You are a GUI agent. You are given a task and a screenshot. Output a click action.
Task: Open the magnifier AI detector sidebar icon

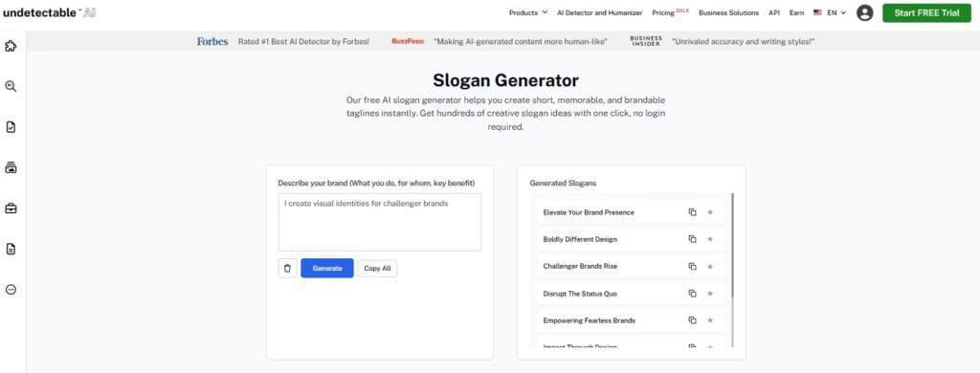(x=11, y=87)
